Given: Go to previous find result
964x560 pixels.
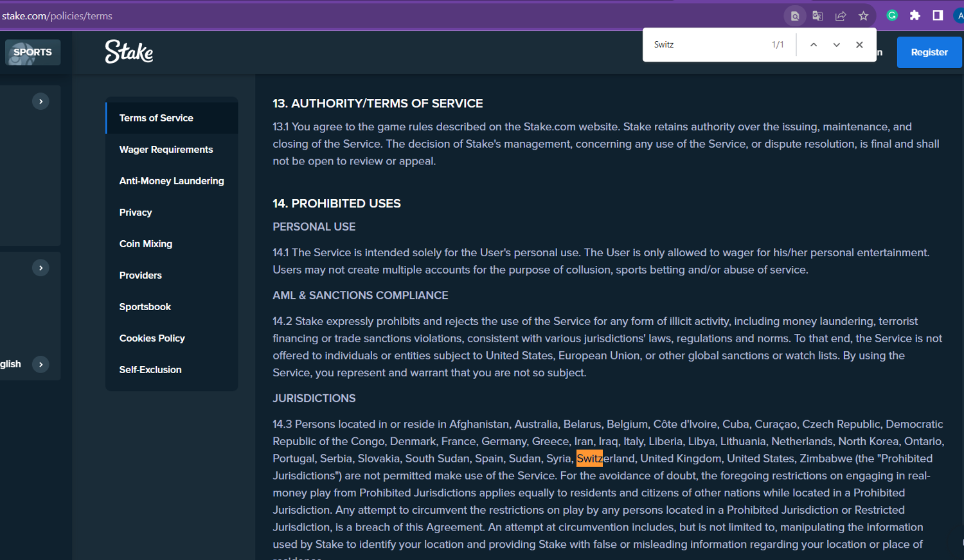Looking at the screenshot, I should [814, 45].
